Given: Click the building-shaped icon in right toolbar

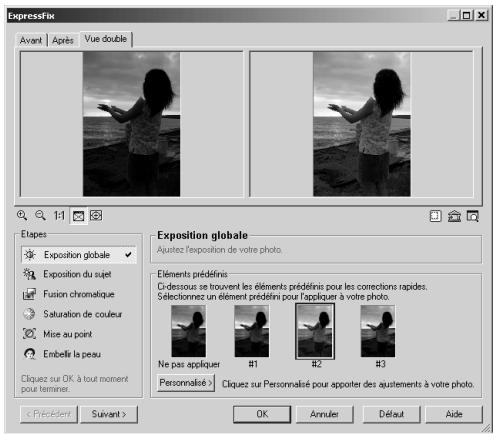Looking at the screenshot, I should [454, 216].
